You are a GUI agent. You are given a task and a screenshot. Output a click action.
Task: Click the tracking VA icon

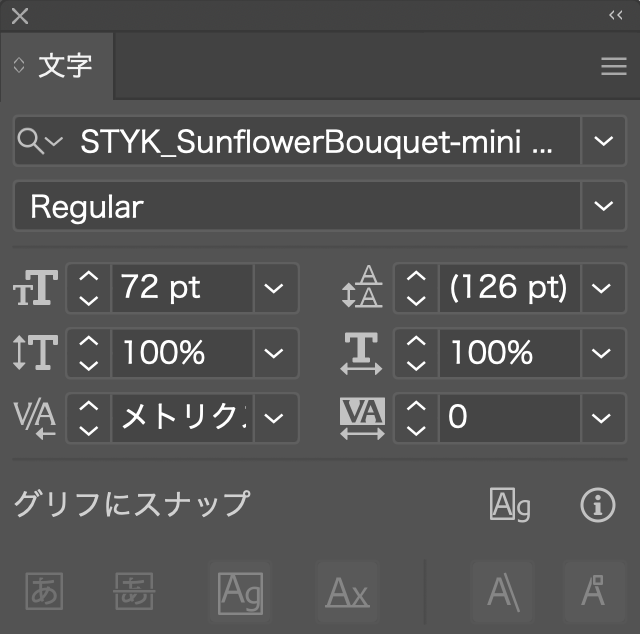coord(362,418)
